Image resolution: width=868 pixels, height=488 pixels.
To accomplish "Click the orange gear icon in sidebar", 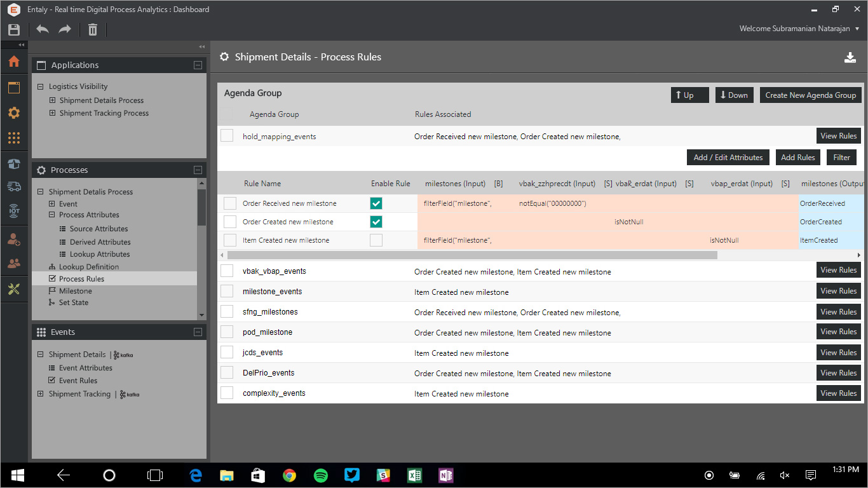I will click(14, 113).
